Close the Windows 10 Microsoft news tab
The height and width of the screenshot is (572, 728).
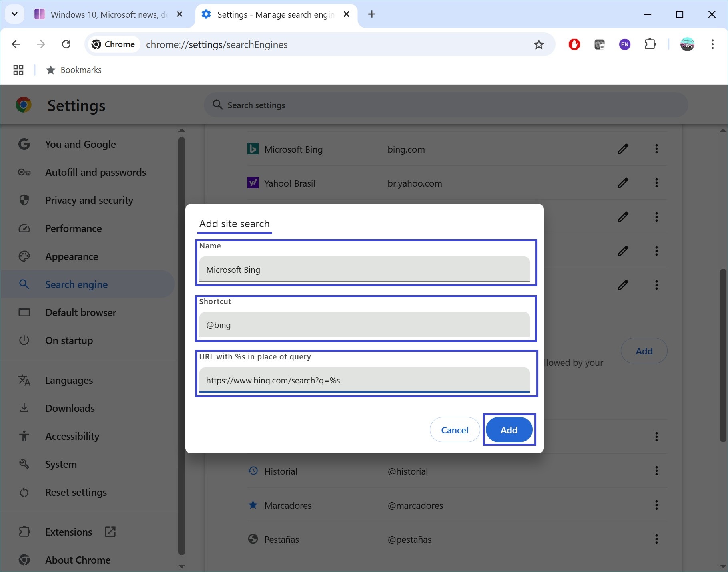click(180, 14)
